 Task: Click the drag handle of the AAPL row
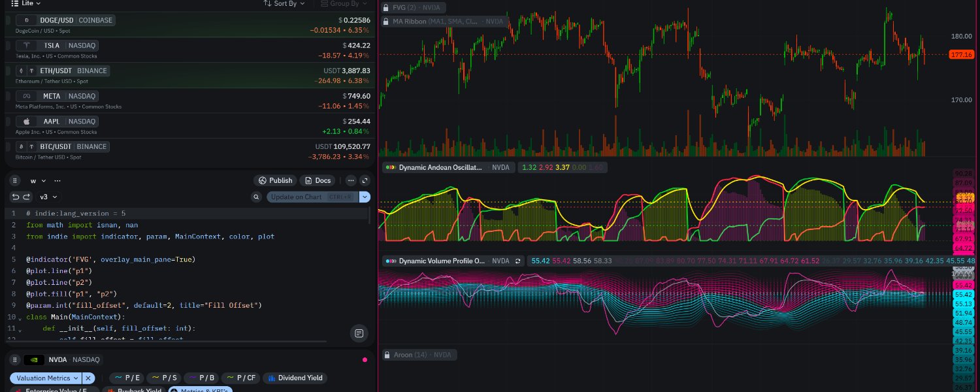[x=8, y=122]
